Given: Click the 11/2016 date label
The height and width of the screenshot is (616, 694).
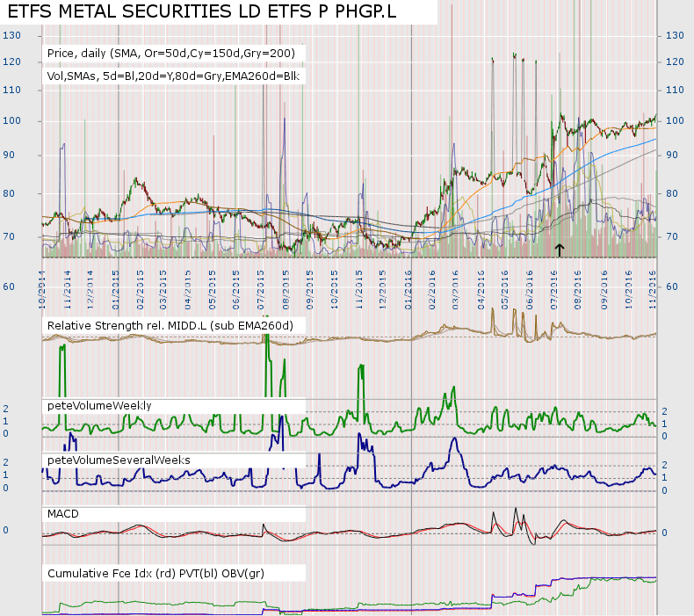Looking at the screenshot, I should (x=652, y=290).
